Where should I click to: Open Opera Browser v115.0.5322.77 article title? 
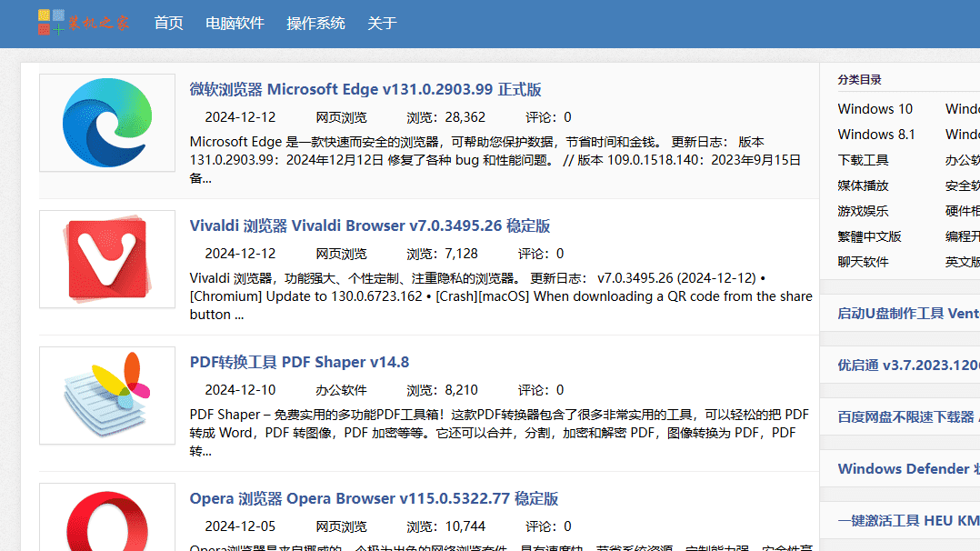coord(374,498)
